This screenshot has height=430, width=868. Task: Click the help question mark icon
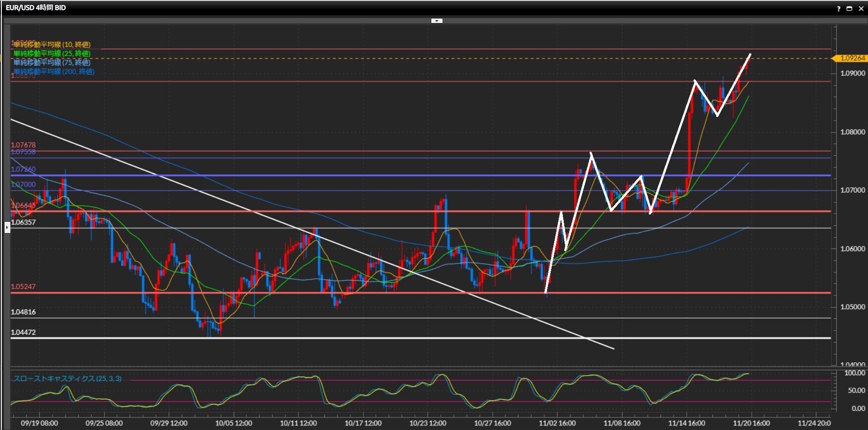(x=839, y=9)
